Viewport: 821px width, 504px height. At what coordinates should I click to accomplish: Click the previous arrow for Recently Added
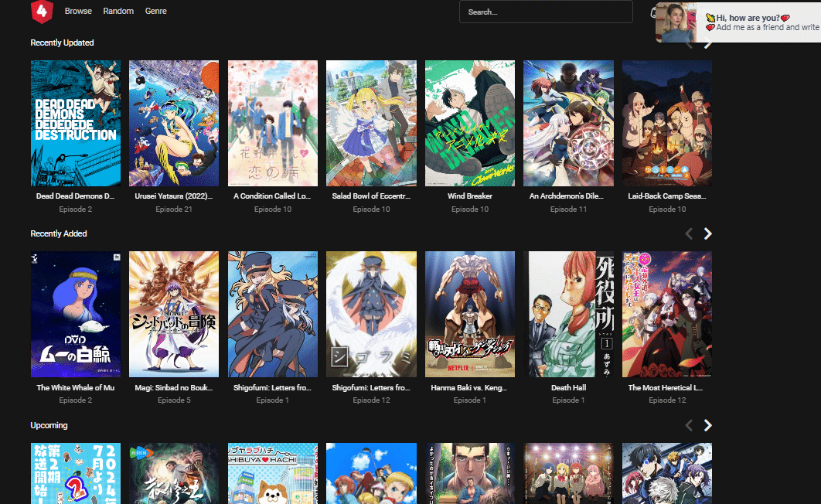(x=689, y=233)
